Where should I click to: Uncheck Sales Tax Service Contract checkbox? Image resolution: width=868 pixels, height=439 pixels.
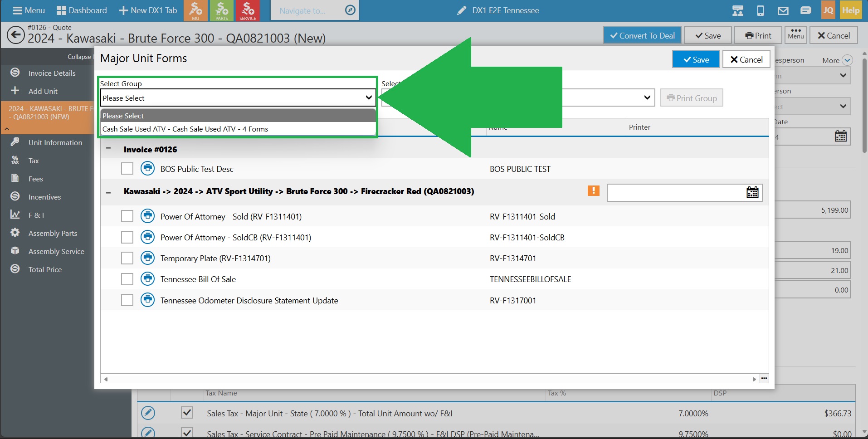point(187,433)
